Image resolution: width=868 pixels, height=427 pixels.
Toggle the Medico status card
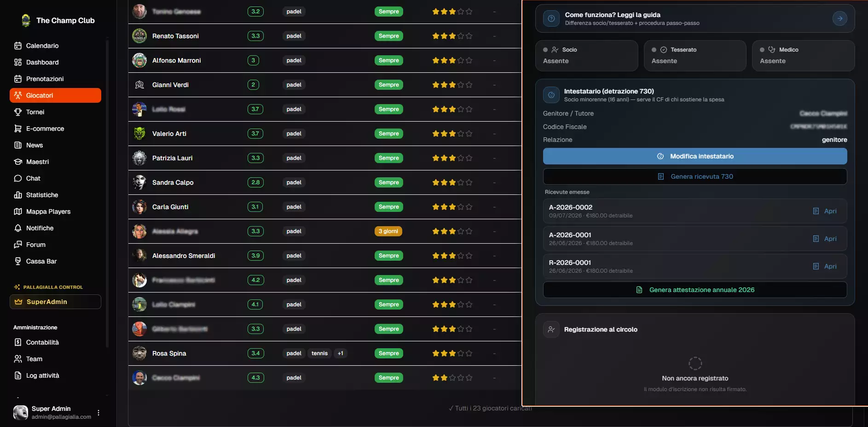coord(804,55)
